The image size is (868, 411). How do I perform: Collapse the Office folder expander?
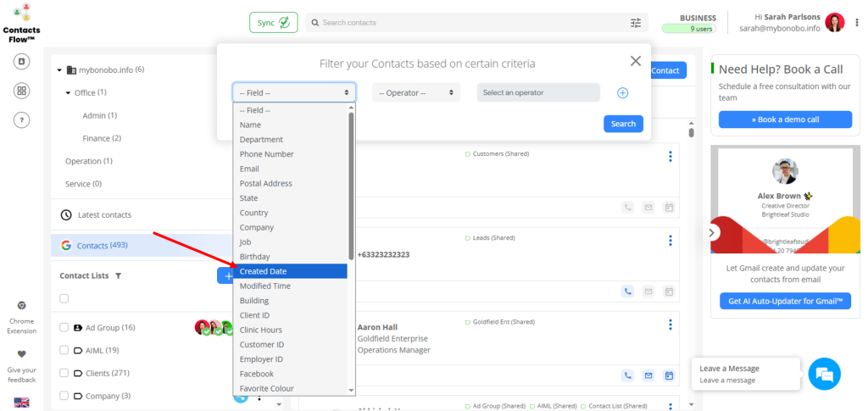(68, 92)
